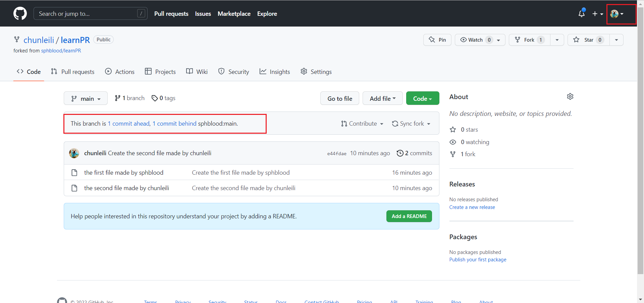Click Publish your first package
The height and width of the screenshot is (303, 644).
(x=478, y=260)
